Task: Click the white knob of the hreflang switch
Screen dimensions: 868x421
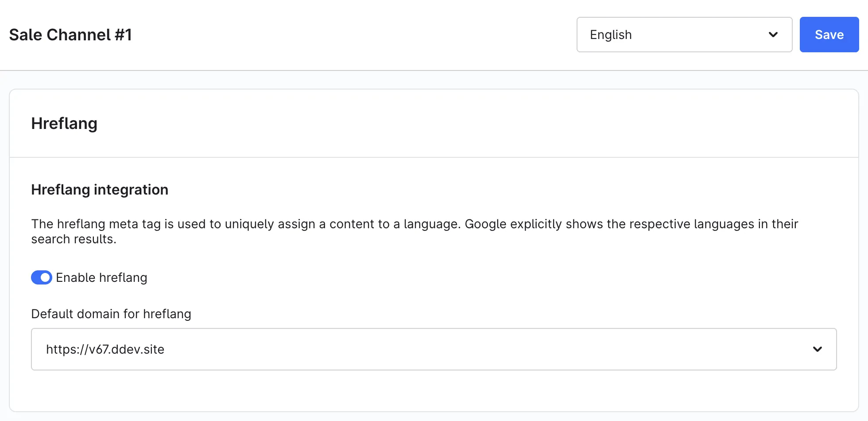Action: pyautogui.click(x=45, y=277)
